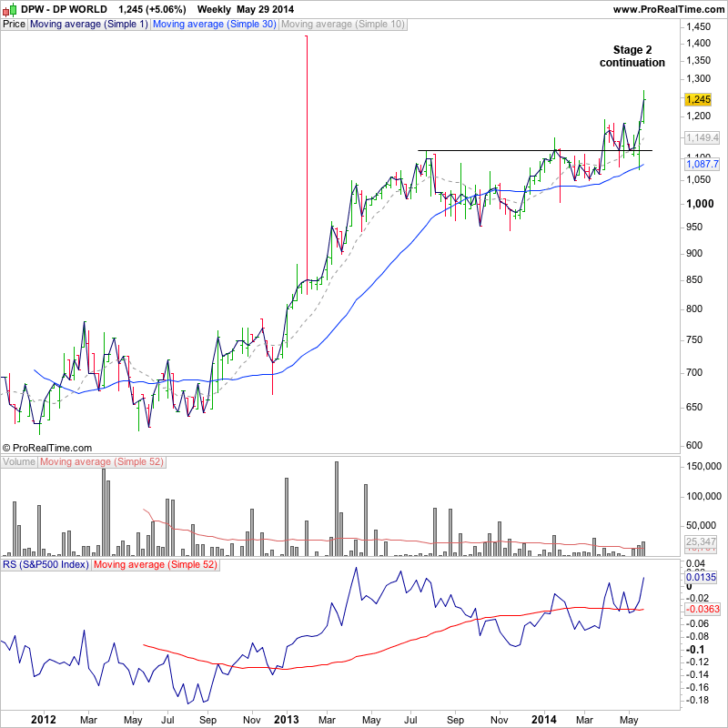Click the 150,000 volume axis label
Viewport: 728px width, 728px height.
[703, 466]
